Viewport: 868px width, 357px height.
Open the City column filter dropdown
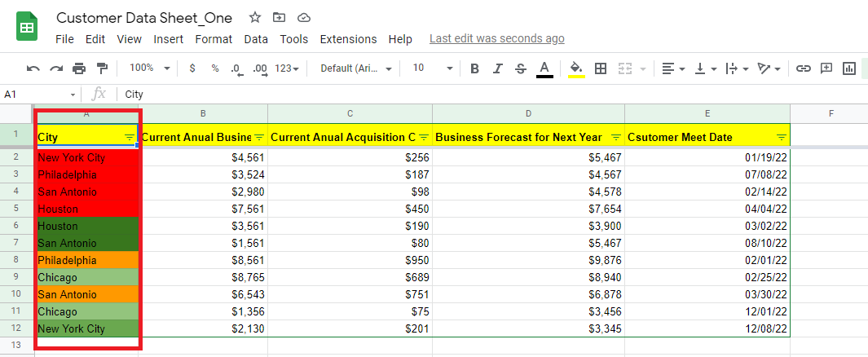(x=130, y=137)
